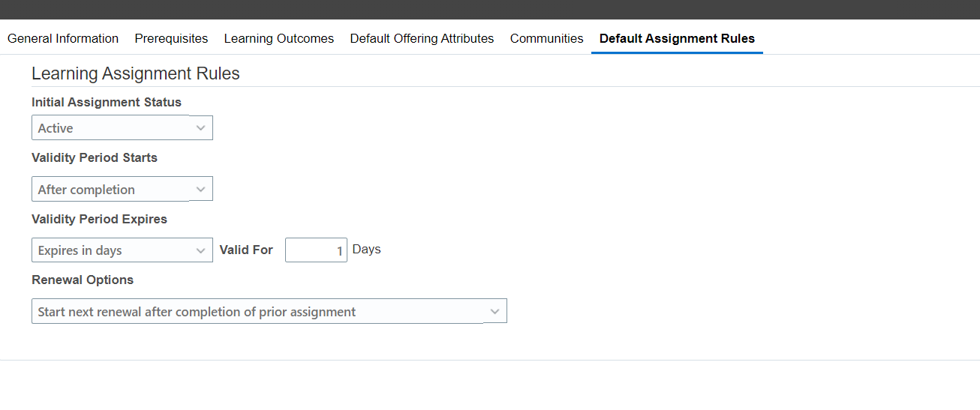Click the Learning Assignment Rules heading
The image size is (980, 410).
pyautogui.click(x=136, y=73)
